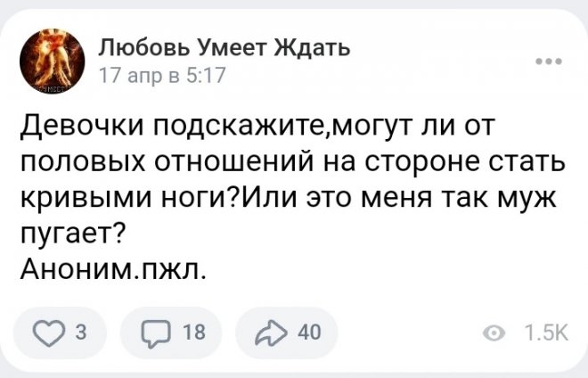Image resolution: width=588 pixels, height=378 pixels.
Task: Click the line beginning with кривыми ноги
Action: [288, 198]
